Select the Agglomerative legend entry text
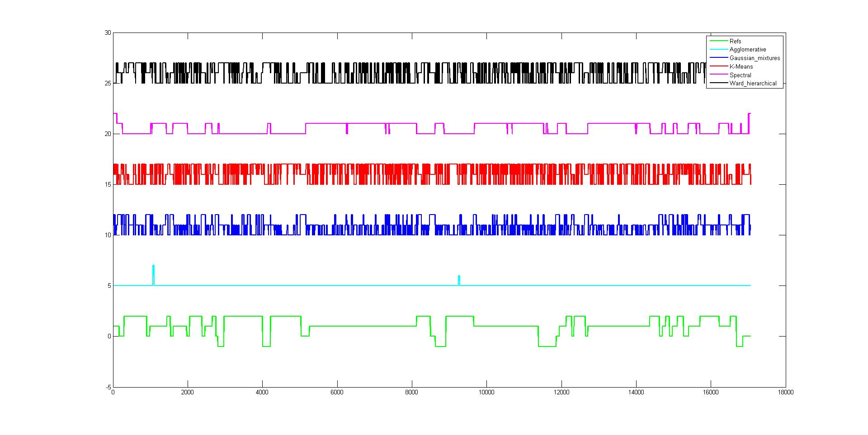Image resolution: width=868 pixels, height=435 pixels. [747, 50]
